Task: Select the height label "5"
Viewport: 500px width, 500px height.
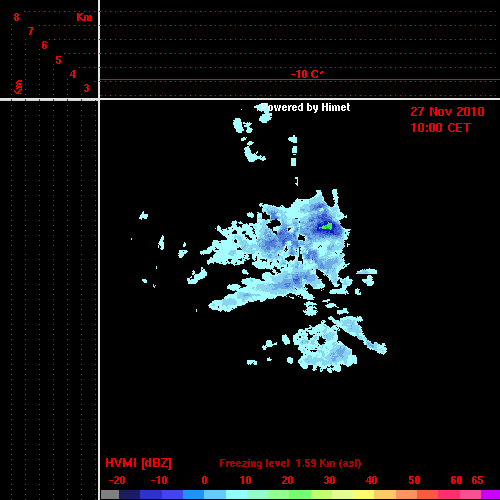Action: pyautogui.click(x=58, y=60)
